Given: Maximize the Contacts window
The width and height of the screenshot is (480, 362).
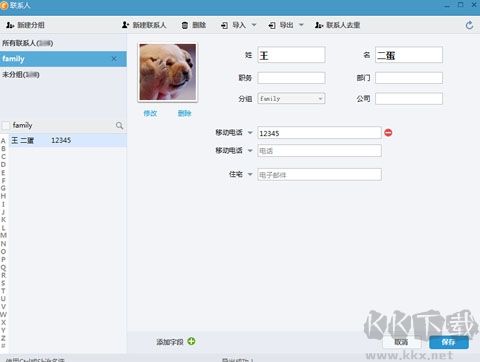Looking at the screenshot, I should point(460,5).
